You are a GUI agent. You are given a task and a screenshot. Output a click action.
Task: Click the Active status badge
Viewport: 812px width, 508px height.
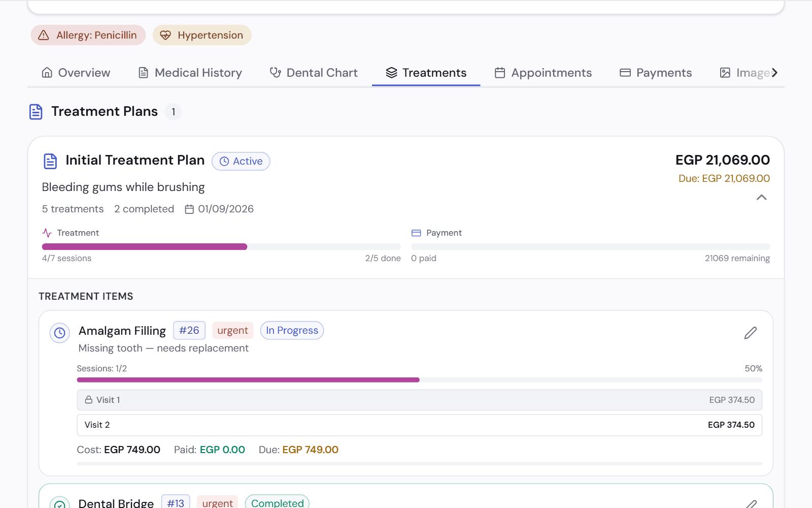click(241, 161)
